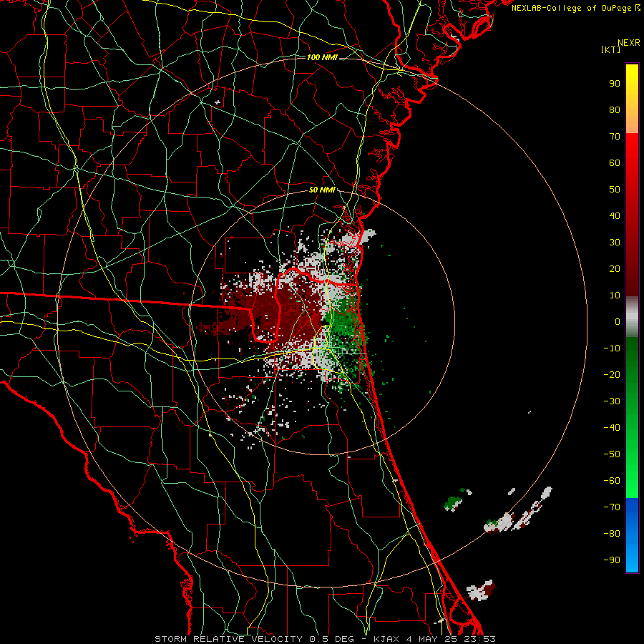Select the -40 value on velocity scale
Screen dimensions: 644x644
click(612, 428)
